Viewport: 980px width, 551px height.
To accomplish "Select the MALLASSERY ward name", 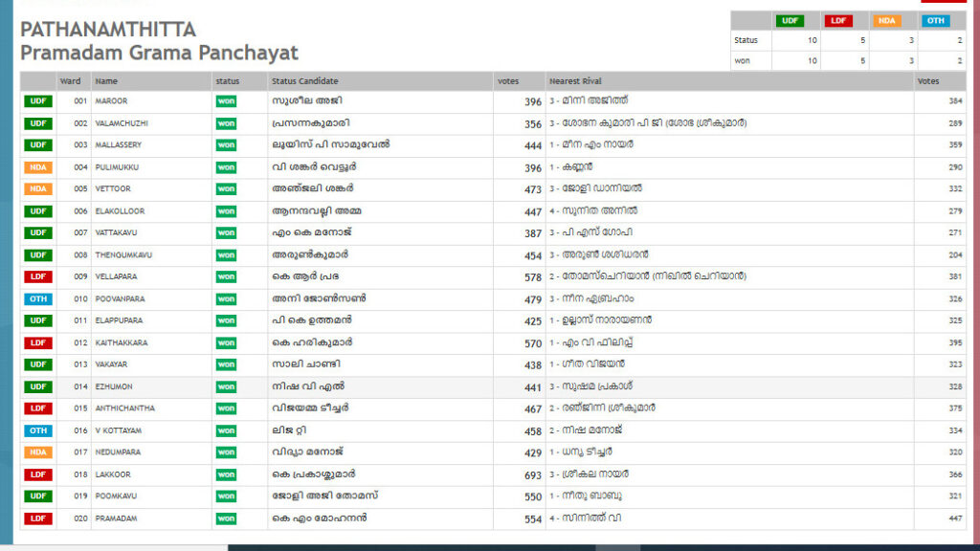I will coord(118,145).
